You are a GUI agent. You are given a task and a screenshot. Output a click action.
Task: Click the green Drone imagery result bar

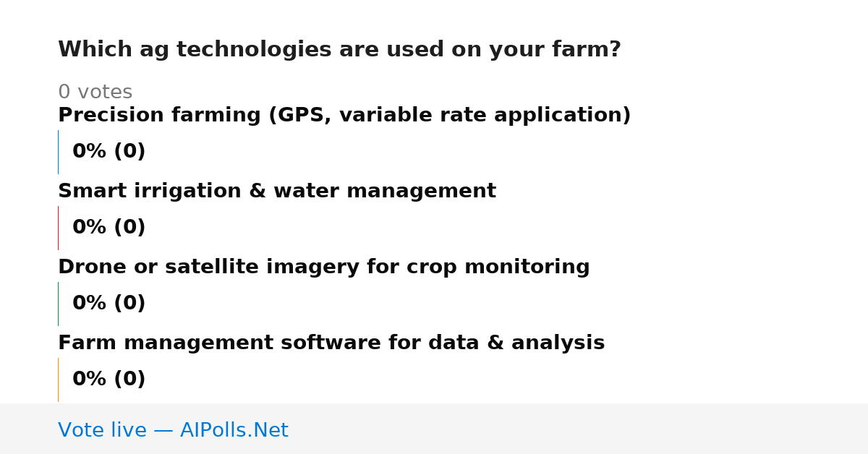(x=58, y=304)
